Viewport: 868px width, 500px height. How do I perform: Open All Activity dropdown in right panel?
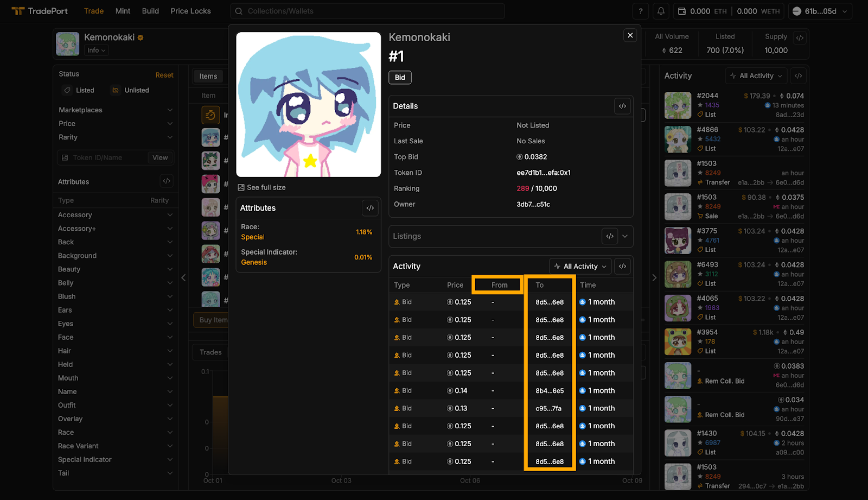[x=756, y=76]
